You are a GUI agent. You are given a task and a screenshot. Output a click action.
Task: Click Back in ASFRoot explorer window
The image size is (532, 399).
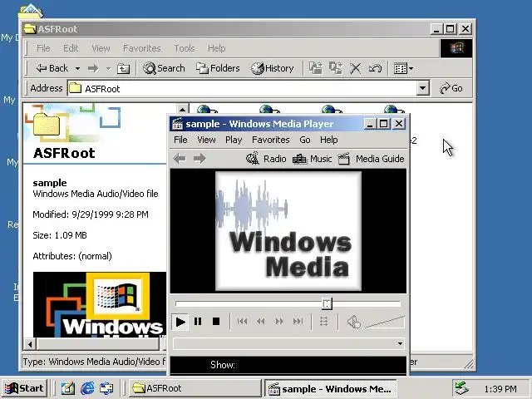click(x=52, y=68)
